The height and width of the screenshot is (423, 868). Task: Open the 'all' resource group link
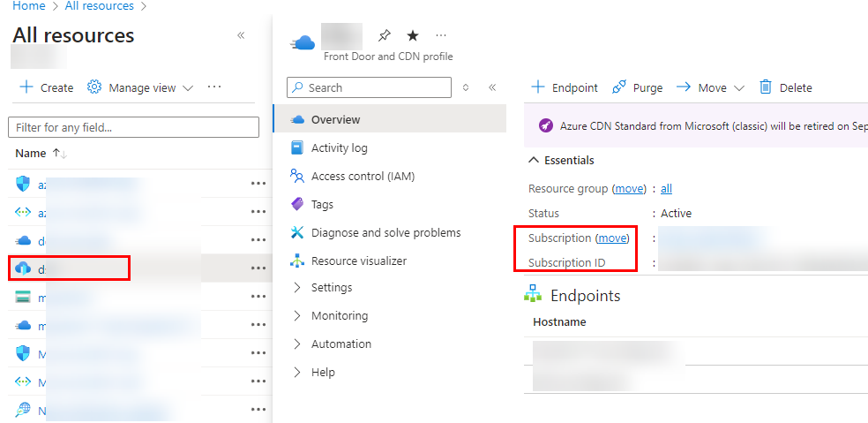[x=667, y=188]
